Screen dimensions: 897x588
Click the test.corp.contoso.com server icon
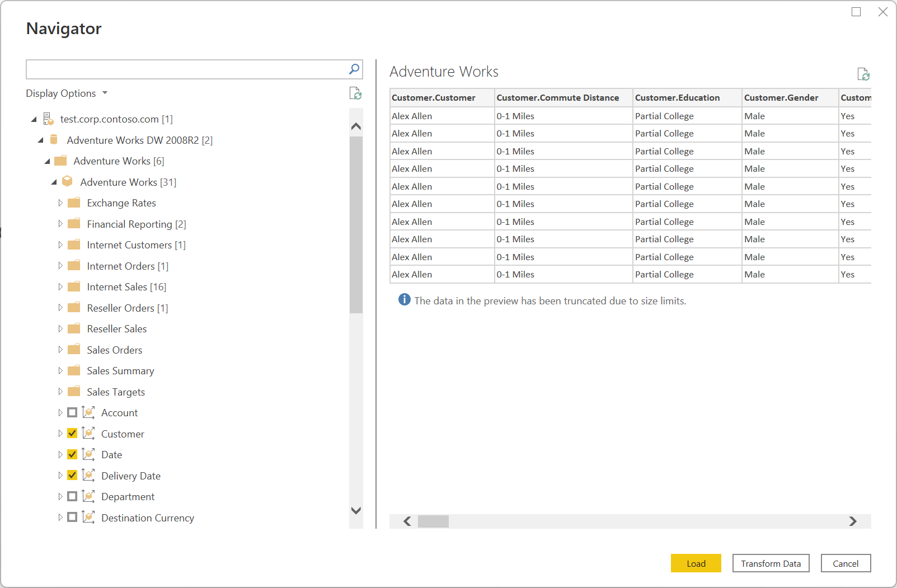pos(49,119)
